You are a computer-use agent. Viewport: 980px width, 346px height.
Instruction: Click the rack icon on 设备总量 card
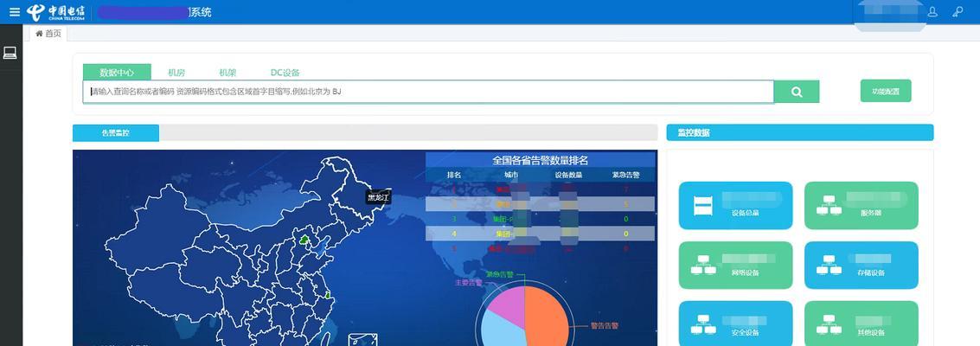coord(703,206)
